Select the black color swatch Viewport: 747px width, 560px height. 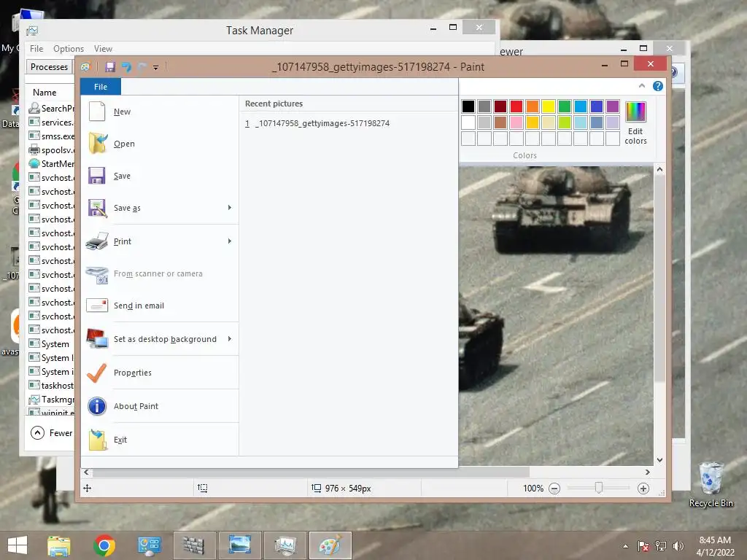pyautogui.click(x=468, y=106)
